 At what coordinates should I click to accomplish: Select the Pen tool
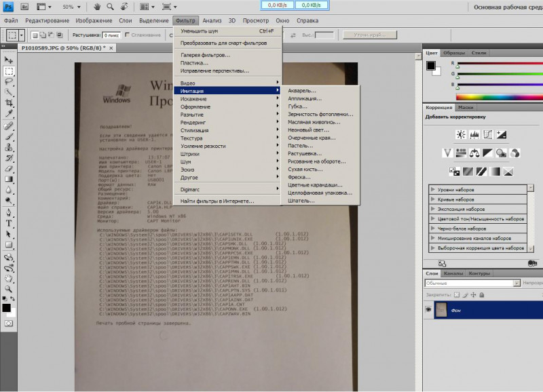point(9,212)
